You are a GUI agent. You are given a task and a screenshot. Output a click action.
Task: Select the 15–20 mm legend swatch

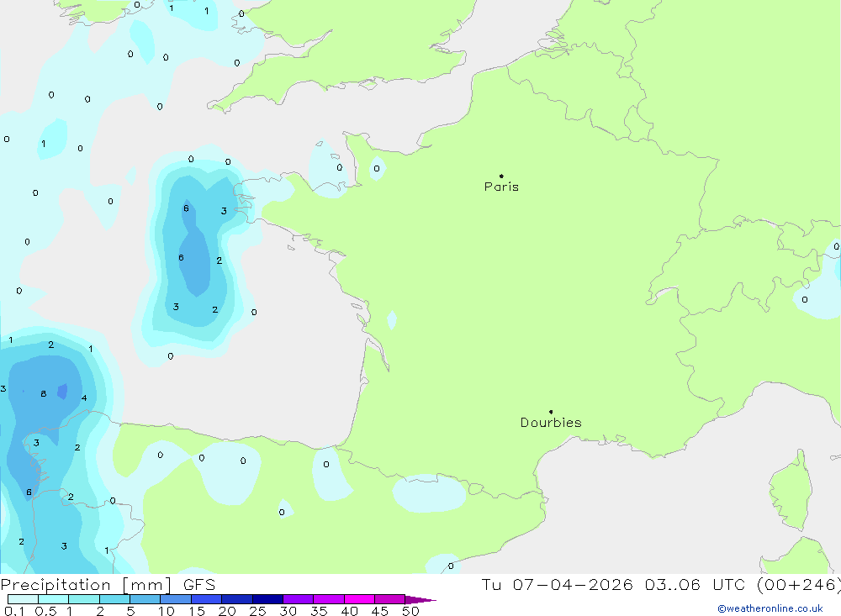(x=206, y=599)
